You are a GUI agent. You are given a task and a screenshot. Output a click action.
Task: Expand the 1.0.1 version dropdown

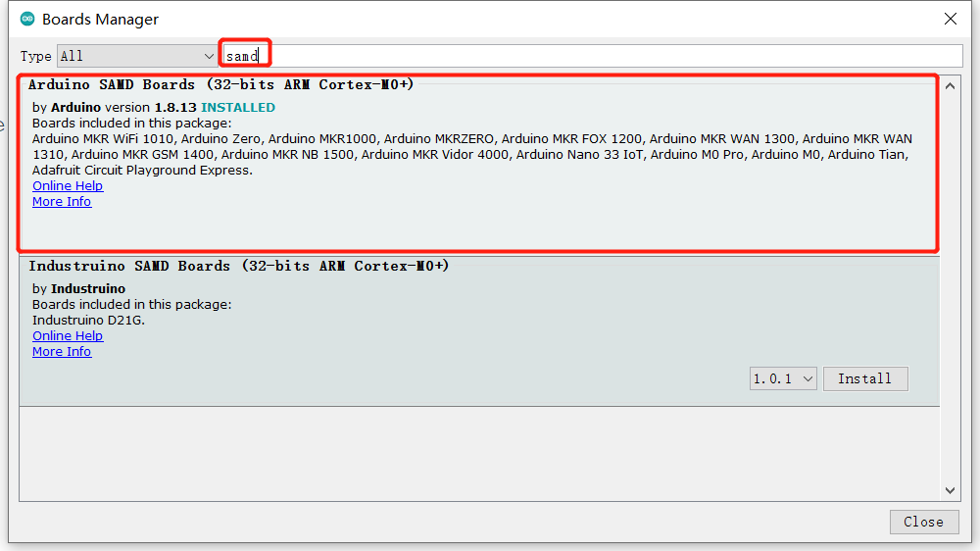click(783, 378)
